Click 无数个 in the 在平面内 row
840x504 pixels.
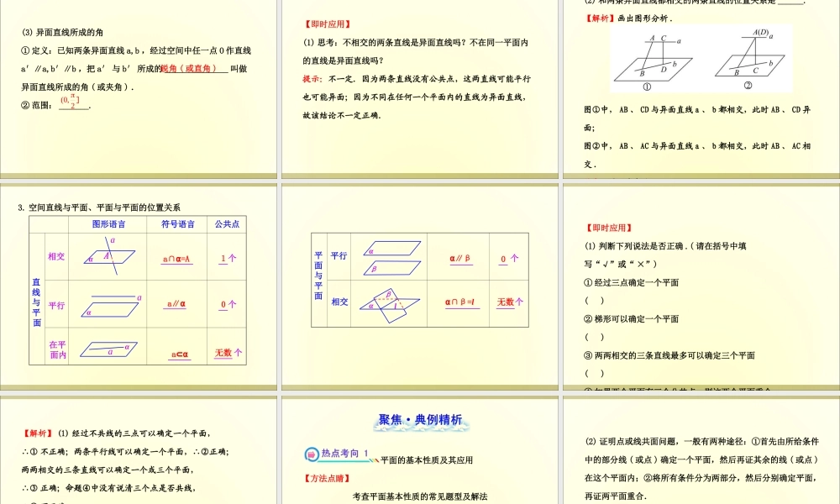click(x=228, y=353)
